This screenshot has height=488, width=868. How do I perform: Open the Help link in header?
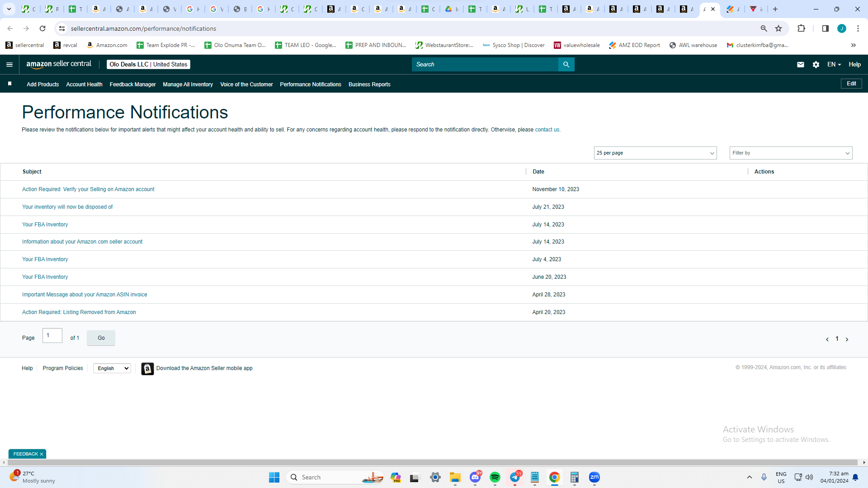click(x=854, y=65)
